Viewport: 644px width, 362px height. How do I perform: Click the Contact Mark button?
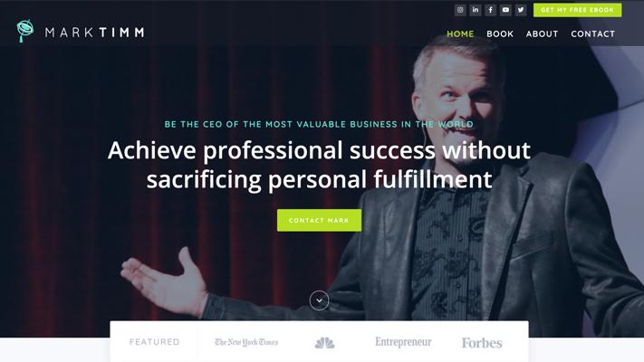(319, 221)
